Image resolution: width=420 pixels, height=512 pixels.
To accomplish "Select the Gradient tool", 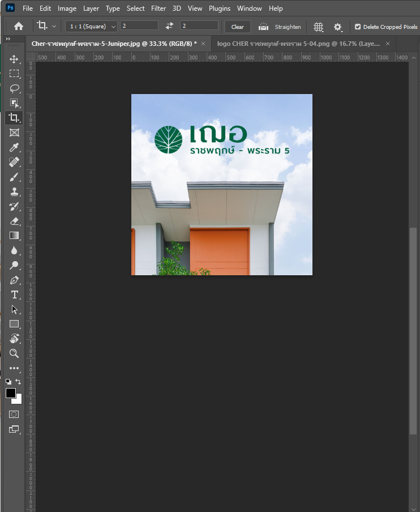I will pyautogui.click(x=14, y=236).
